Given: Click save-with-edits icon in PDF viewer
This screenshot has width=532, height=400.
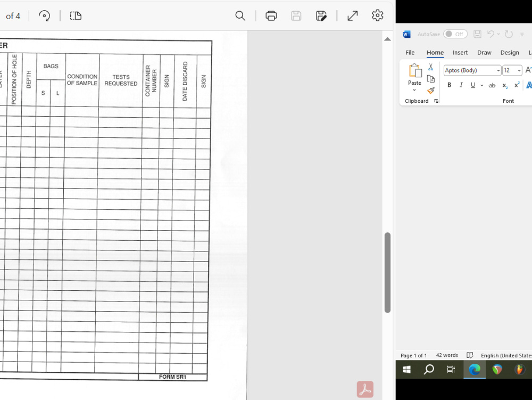Looking at the screenshot, I should 321,15.
